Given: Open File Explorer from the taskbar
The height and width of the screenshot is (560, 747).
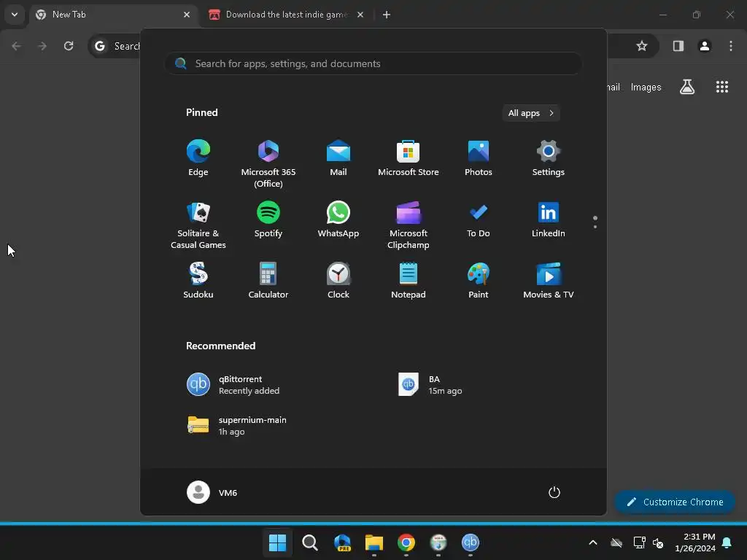Looking at the screenshot, I should point(374,542).
